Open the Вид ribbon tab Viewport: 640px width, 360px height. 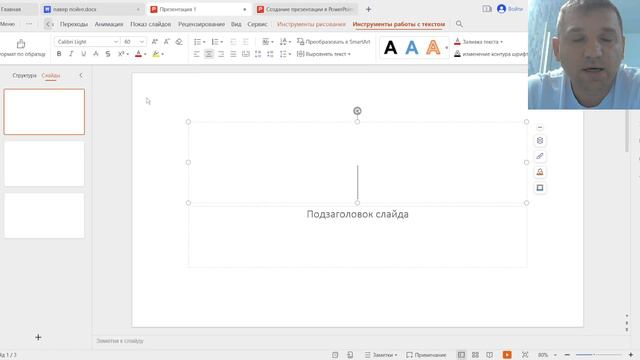click(x=236, y=24)
